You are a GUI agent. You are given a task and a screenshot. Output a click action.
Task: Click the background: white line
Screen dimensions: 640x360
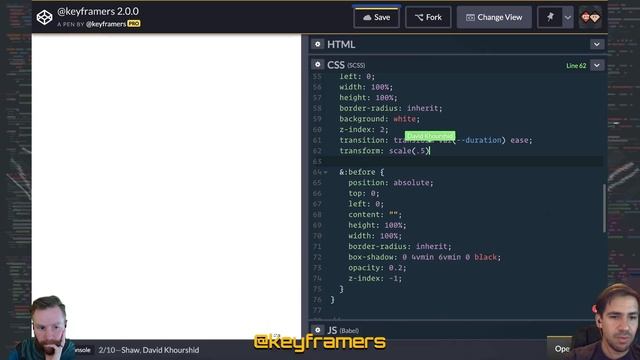point(379,119)
